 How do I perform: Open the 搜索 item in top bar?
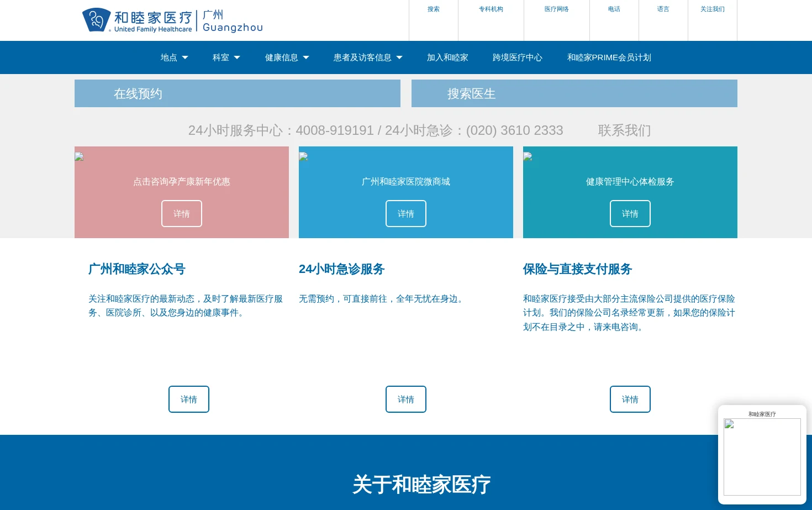pos(434,9)
